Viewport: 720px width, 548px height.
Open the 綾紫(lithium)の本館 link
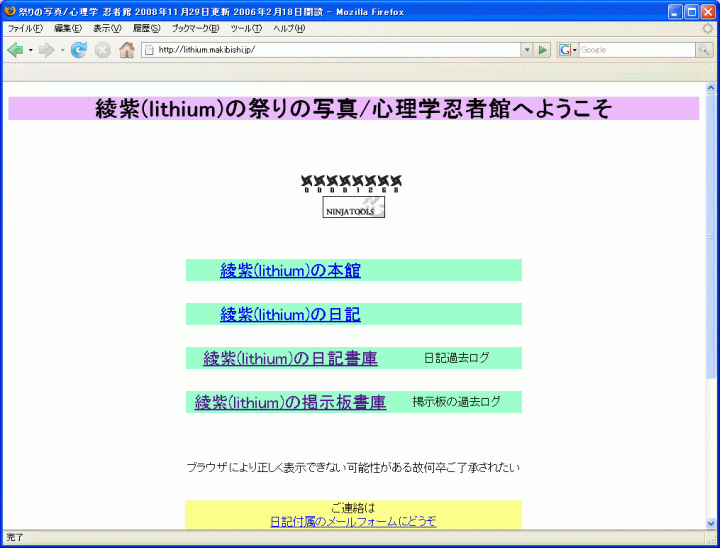(290, 271)
